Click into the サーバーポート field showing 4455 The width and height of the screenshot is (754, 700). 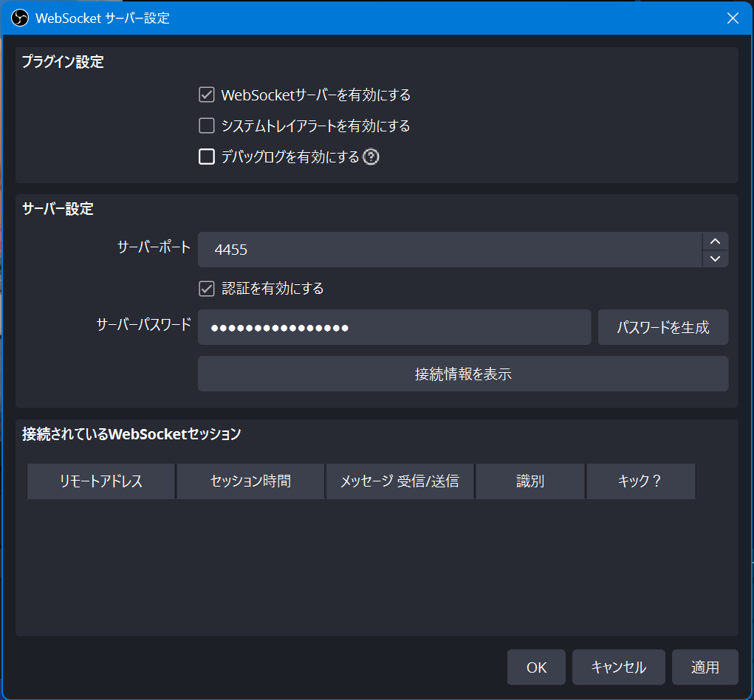(449, 250)
